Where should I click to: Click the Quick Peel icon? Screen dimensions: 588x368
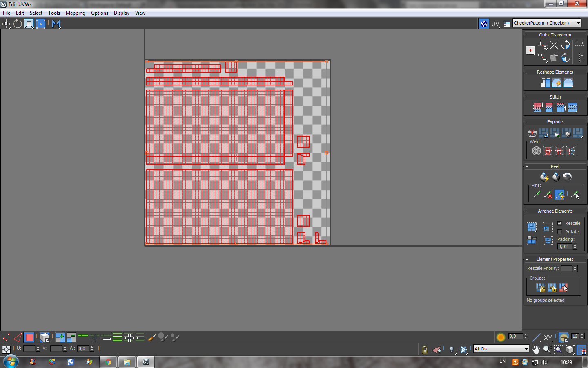pyautogui.click(x=544, y=177)
